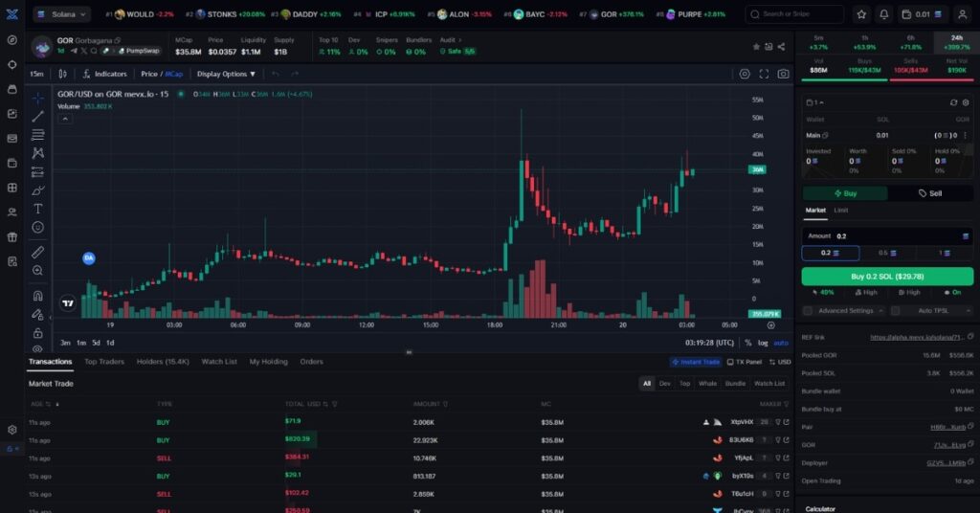
Task: Expand the Display Options dropdown
Action: pyautogui.click(x=226, y=74)
